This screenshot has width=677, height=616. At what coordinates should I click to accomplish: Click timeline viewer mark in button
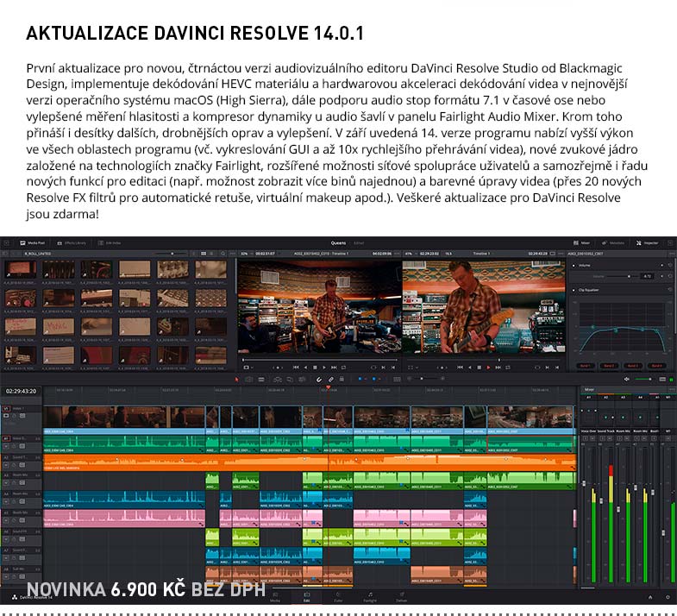(x=547, y=368)
